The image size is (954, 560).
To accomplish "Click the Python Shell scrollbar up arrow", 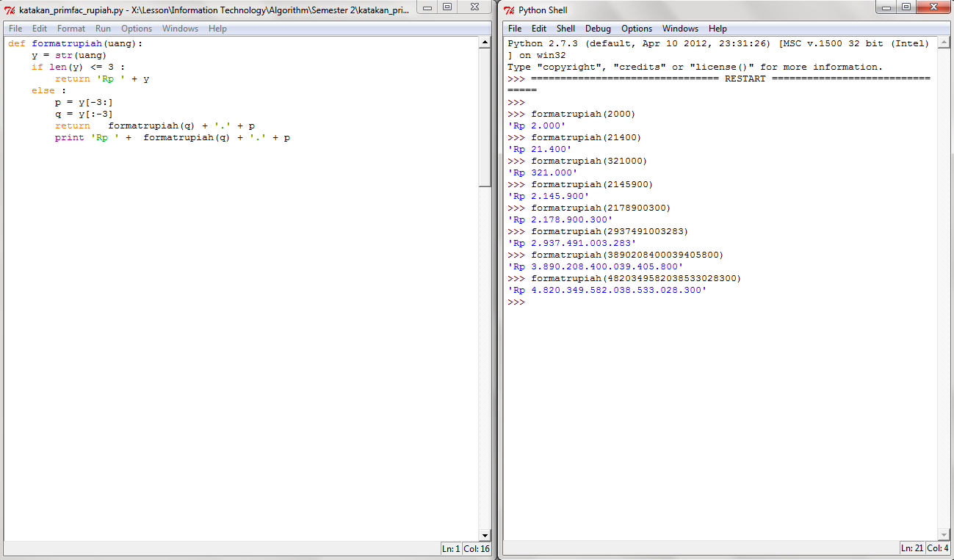I will pos(944,43).
